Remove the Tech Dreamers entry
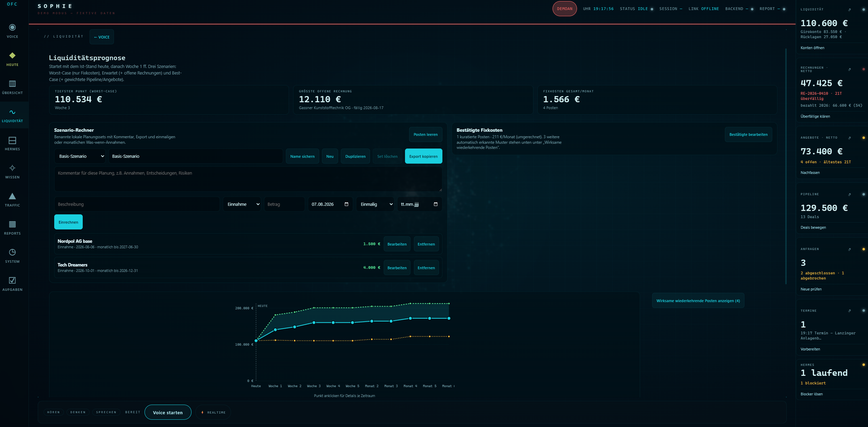Image resolution: width=868 pixels, height=427 pixels. click(426, 268)
